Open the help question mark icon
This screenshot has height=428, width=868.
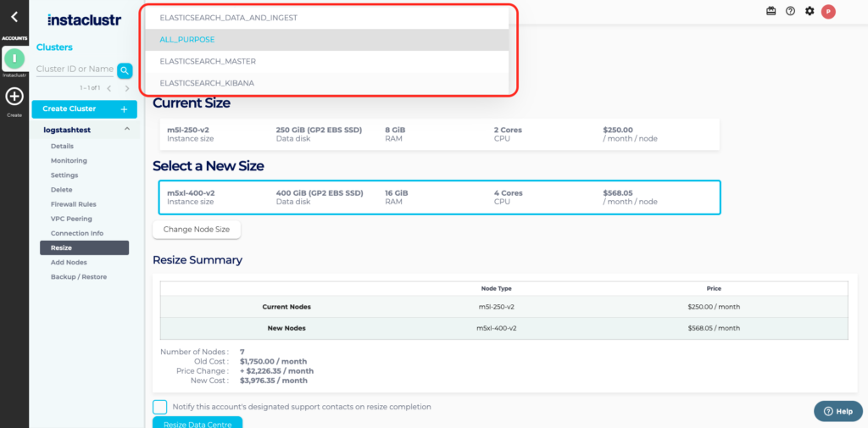click(x=790, y=11)
